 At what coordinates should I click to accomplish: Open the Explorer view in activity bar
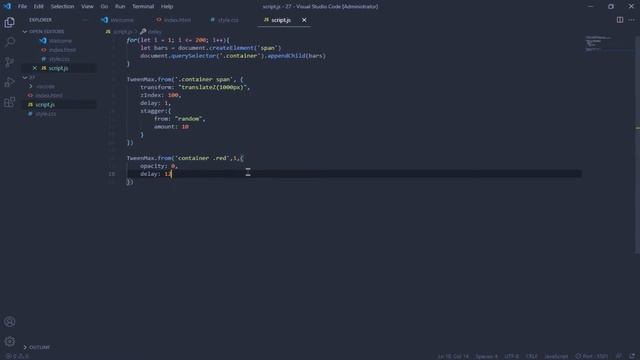click(9, 22)
